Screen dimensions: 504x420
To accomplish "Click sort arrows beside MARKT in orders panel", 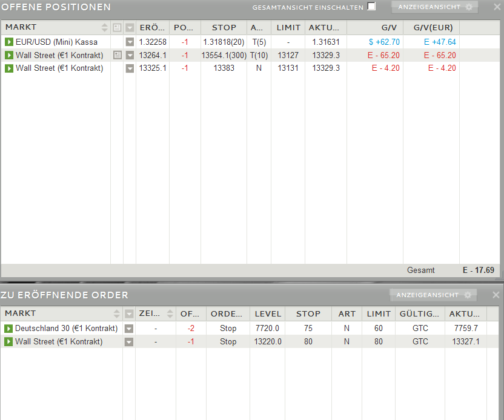I will click(117, 314).
